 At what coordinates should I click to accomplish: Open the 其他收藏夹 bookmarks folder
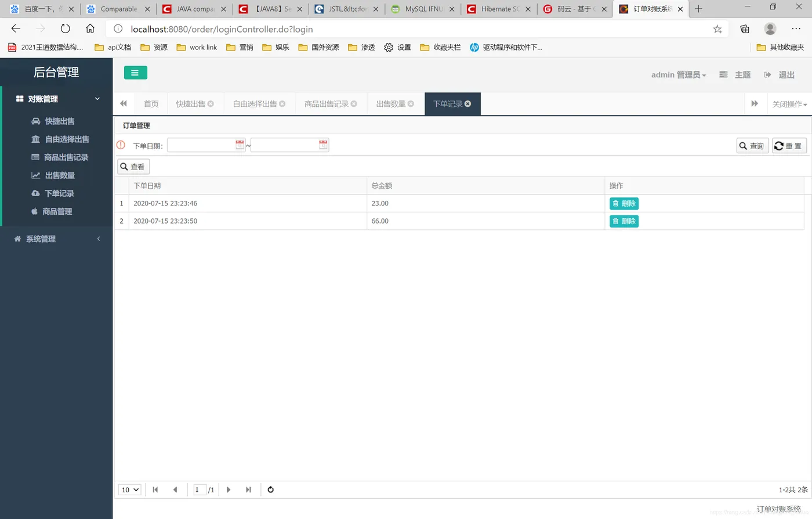781,48
